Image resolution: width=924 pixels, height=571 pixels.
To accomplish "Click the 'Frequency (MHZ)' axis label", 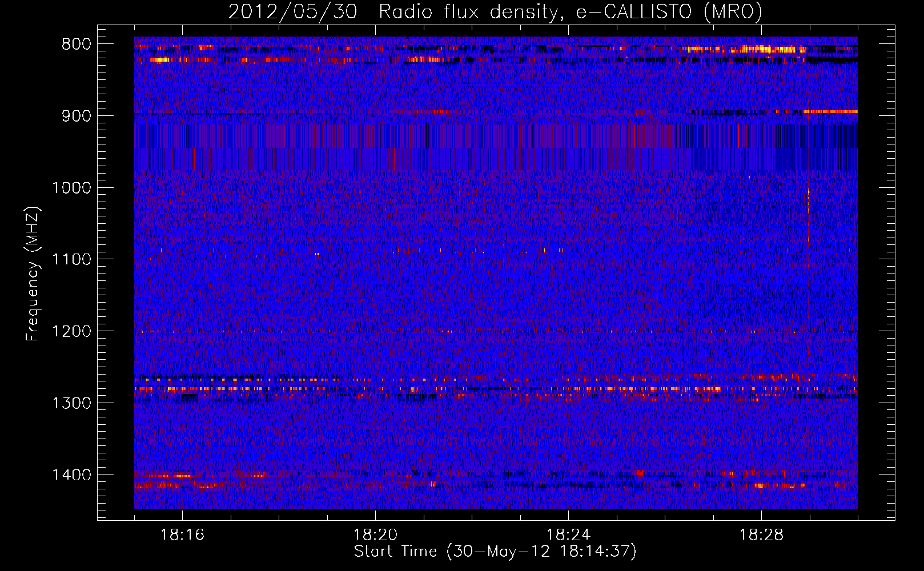I will 33,274.
